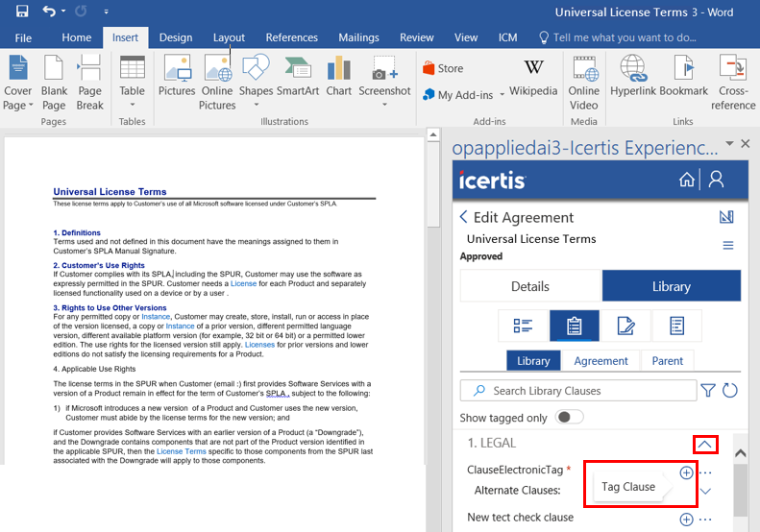Switch to the Design ribbon tab

176,37
